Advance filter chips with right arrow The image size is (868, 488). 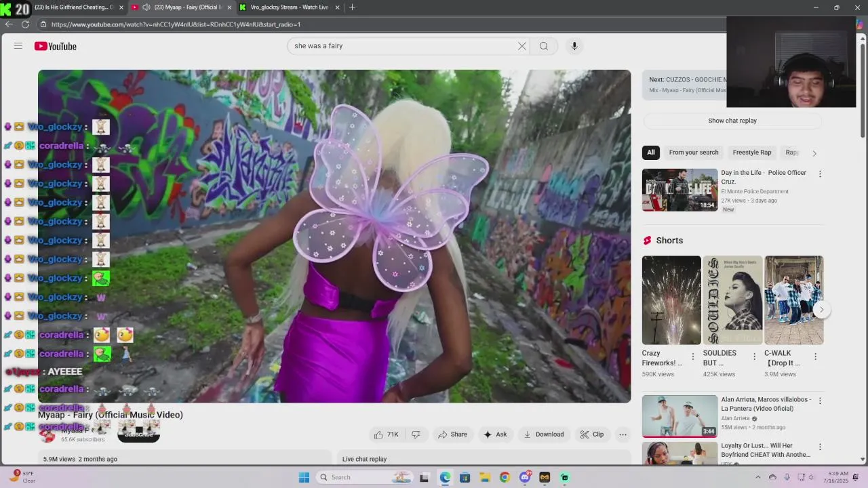pos(814,153)
